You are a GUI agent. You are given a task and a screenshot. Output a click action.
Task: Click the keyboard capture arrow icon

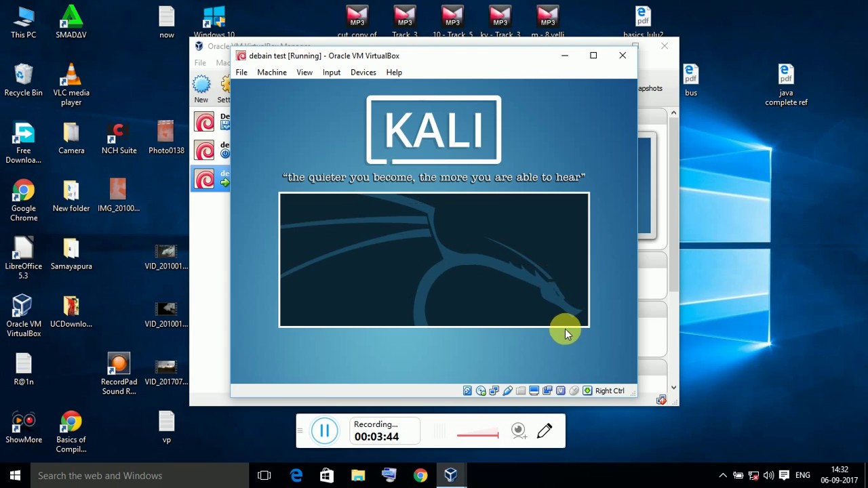click(x=587, y=390)
